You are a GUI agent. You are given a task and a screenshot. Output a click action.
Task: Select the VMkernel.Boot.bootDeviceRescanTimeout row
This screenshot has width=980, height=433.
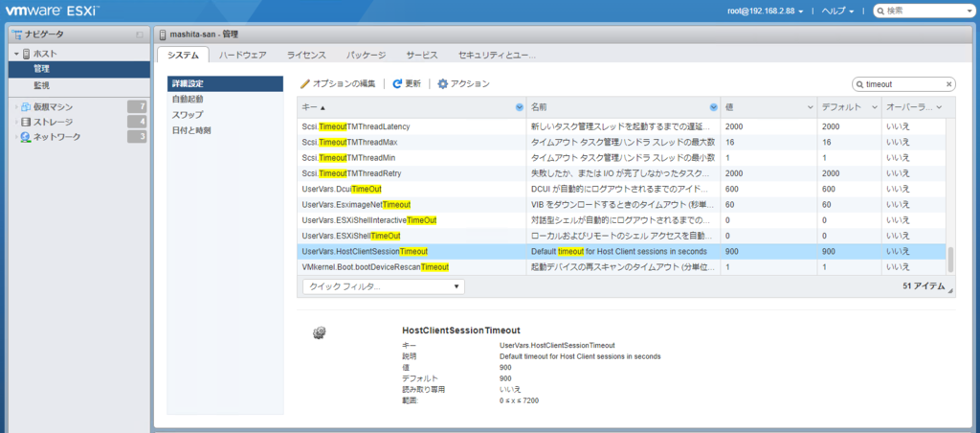pyautogui.click(x=621, y=267)
